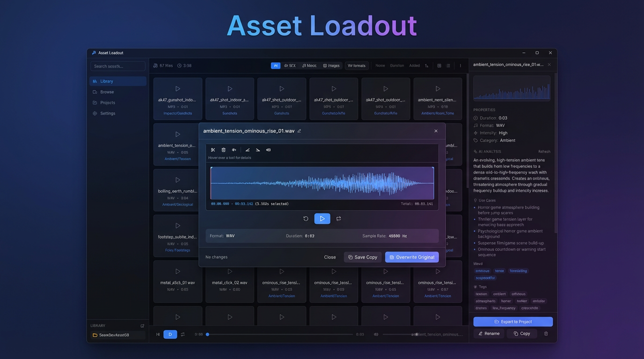Click the right selection handle on the waveform
This screenshot has width=644, height=359.
pyautogui.click(x=433, y=183)
